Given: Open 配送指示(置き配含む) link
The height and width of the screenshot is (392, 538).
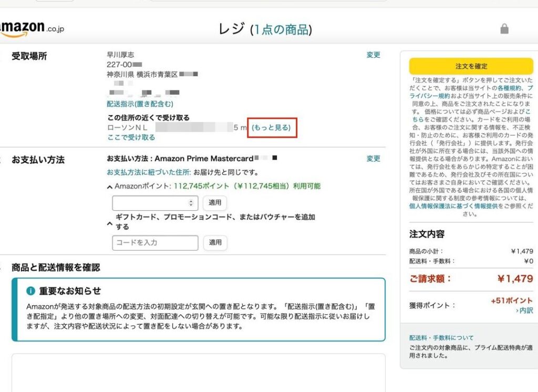Looking at the screenshot, I should click(x=140, y=104).
